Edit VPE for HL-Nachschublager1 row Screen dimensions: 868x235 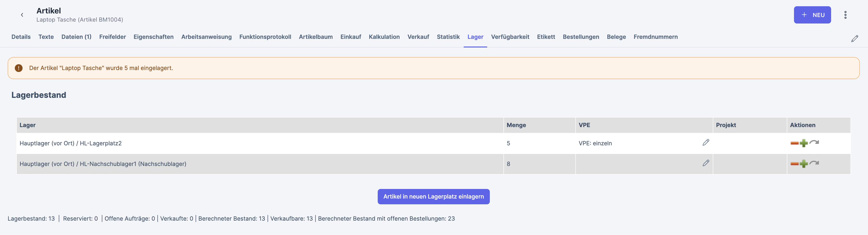point(706,163)
